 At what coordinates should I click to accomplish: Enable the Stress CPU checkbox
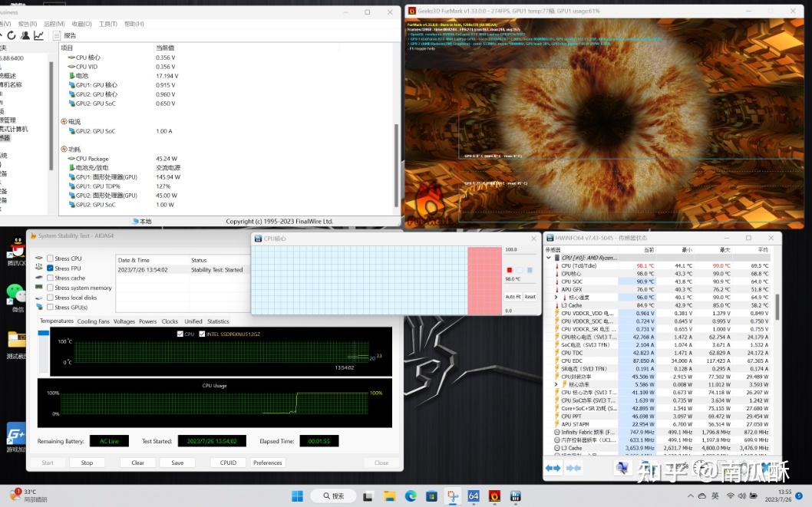(x=51, y=258)
